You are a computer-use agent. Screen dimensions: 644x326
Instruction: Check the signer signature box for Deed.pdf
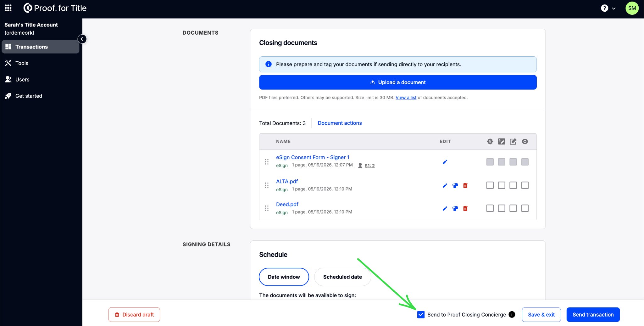click(x=502, y=208)
